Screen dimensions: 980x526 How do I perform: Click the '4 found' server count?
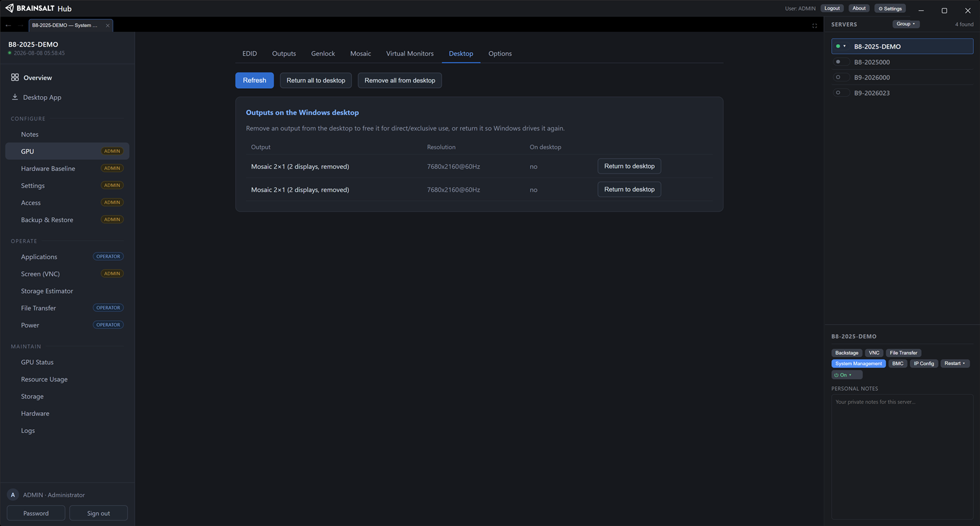click(964, 24)
